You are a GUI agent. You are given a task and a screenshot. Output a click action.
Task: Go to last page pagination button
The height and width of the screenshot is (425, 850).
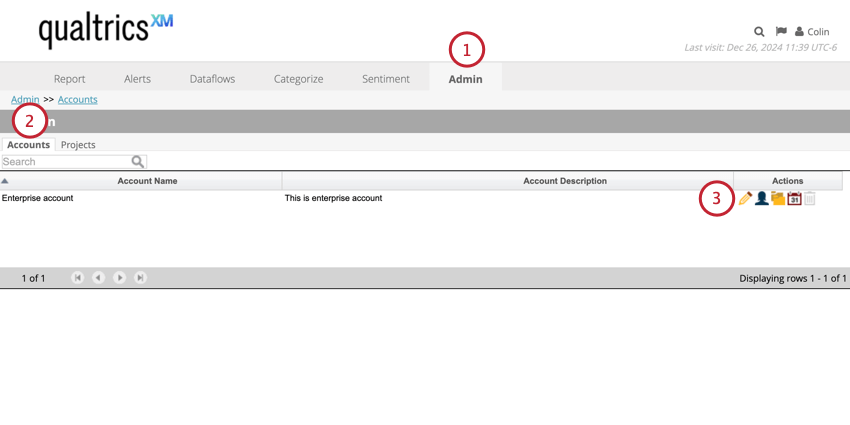[140, 278]
